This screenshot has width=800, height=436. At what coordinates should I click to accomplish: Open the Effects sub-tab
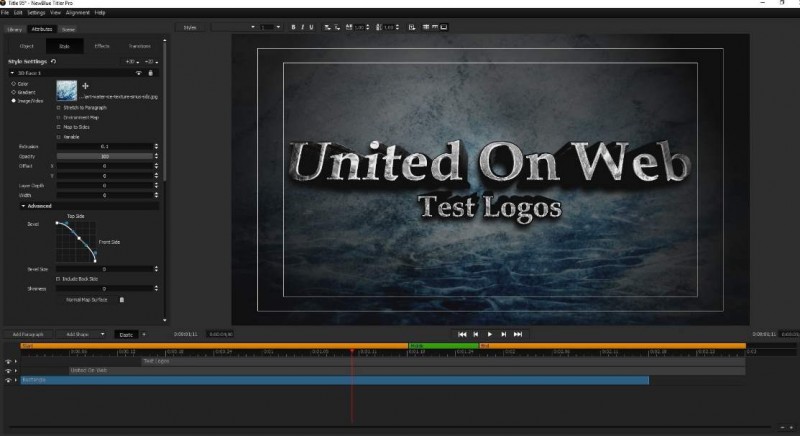[102, 46]
